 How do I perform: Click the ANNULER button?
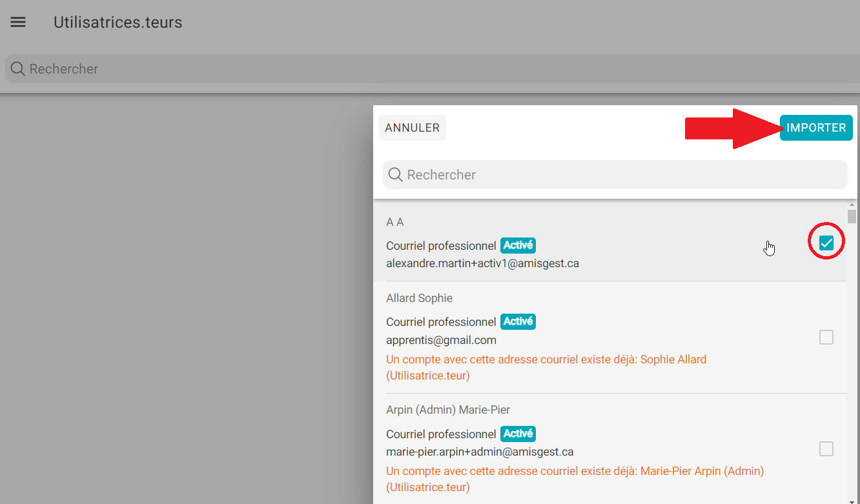pyautogui.click(x=412, y=128)
